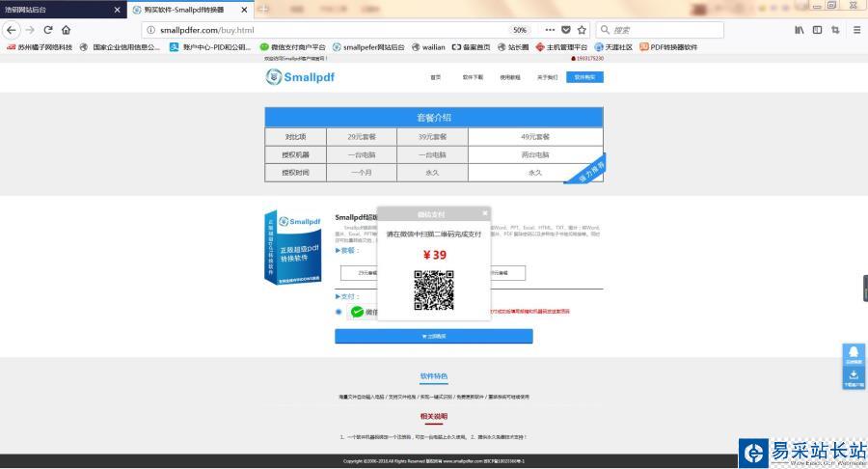Click the ¥39 price in the popup
Screen dimensions: 868x469
435,255
